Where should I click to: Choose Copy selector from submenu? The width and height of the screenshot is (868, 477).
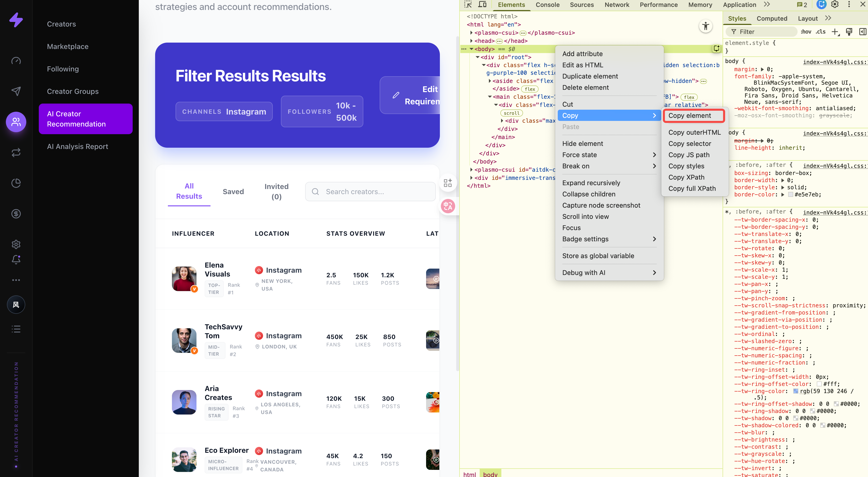click(x=689, y=144)
